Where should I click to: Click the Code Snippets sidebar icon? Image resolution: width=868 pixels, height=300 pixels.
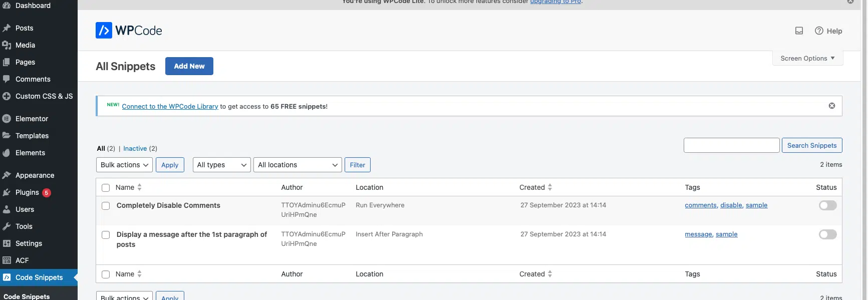[7, 277]
